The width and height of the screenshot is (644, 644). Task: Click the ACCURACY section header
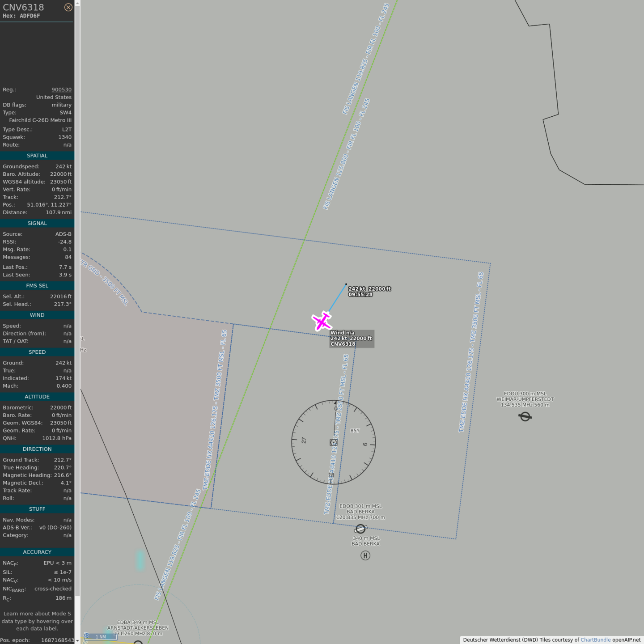coord(37,552)
